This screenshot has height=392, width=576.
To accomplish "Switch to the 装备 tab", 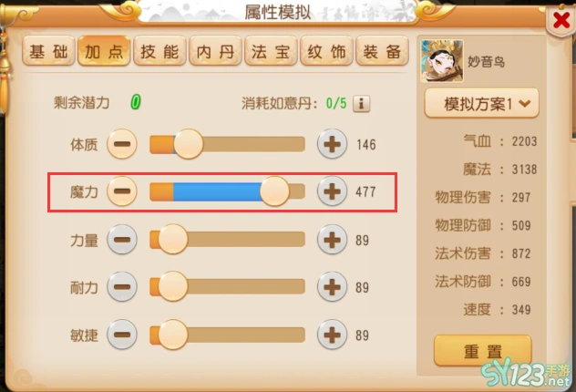I will pyautogui.click(x=382, y=51).
